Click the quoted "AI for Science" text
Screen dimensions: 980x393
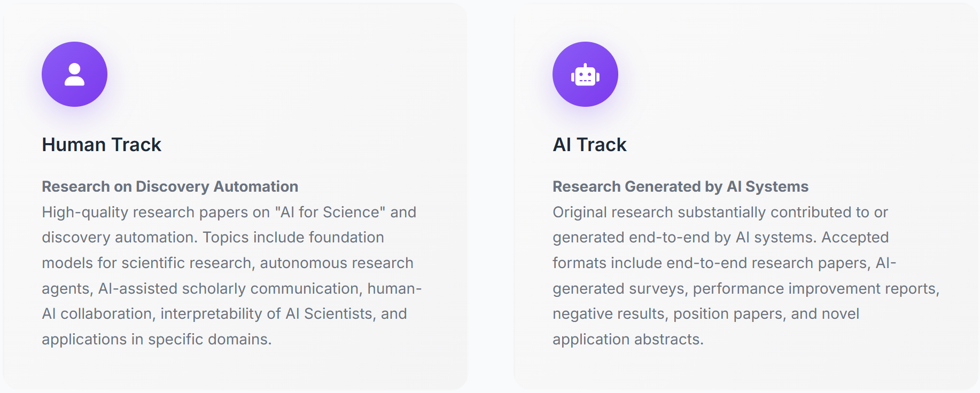point(330,212)
